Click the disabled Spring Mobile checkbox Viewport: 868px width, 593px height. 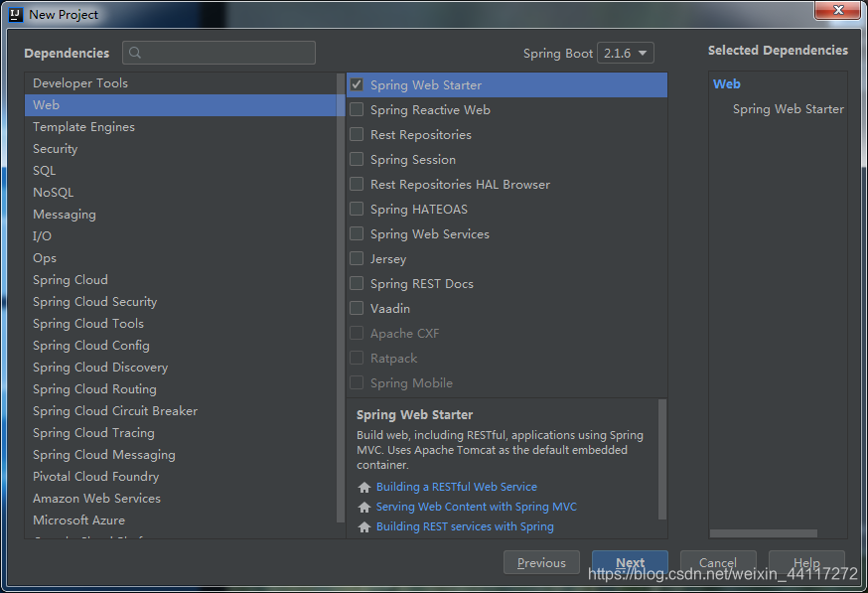pyautogui.click(x=357, y=382)
